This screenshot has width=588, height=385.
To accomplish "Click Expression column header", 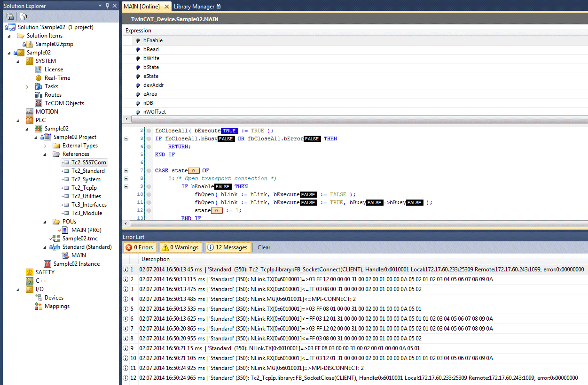I will pos(138,31).
